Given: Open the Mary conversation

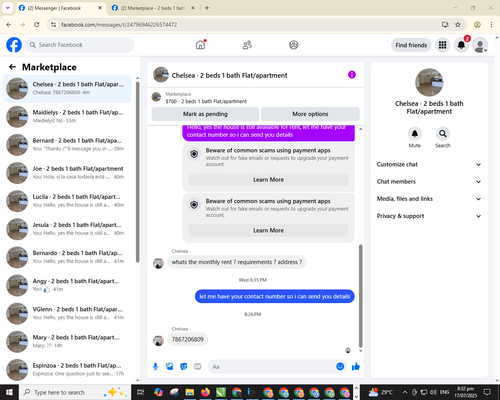Looking at the screenshot, I should pos(68,341).
